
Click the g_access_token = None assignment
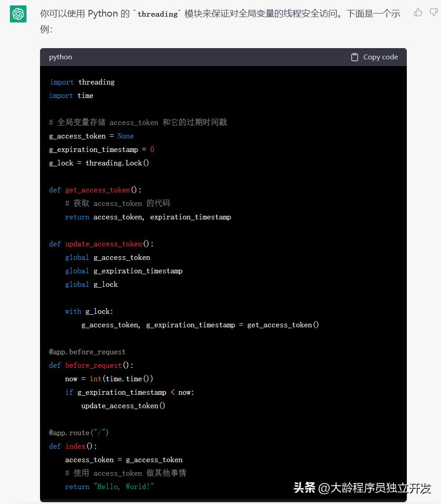click(90, 136)
